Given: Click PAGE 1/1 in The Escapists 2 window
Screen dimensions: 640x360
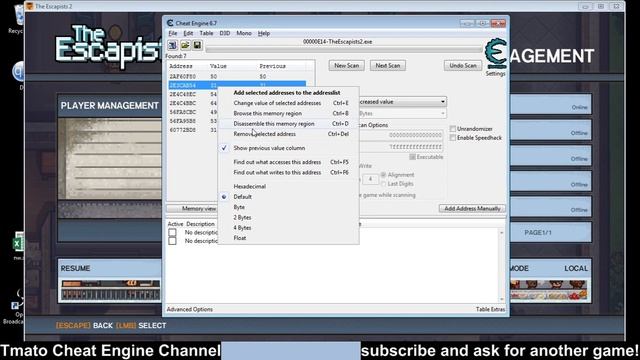Looking at the screenshot, I should point(538,233).
